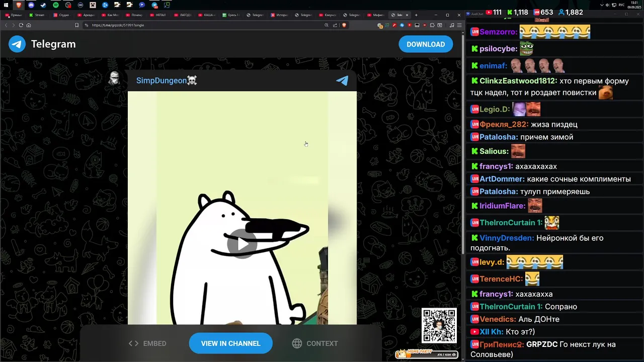Click VIEW IN CHANNEL

tap(231, 343)
